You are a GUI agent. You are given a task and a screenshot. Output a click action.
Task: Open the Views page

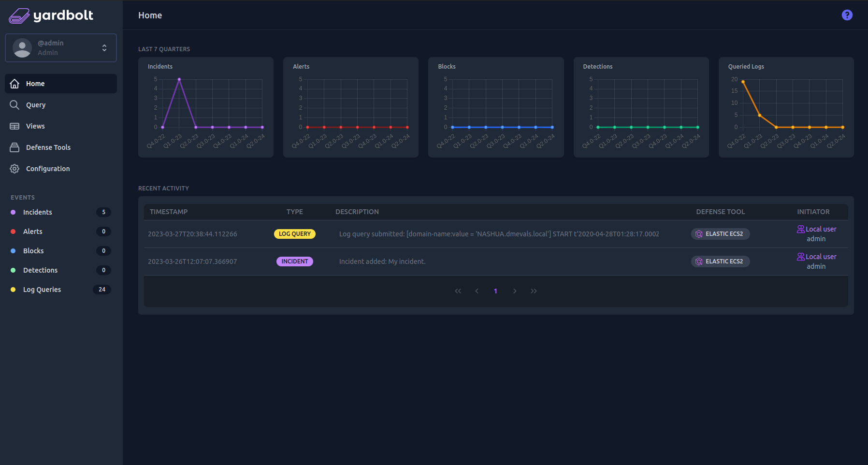pos(61,126)
